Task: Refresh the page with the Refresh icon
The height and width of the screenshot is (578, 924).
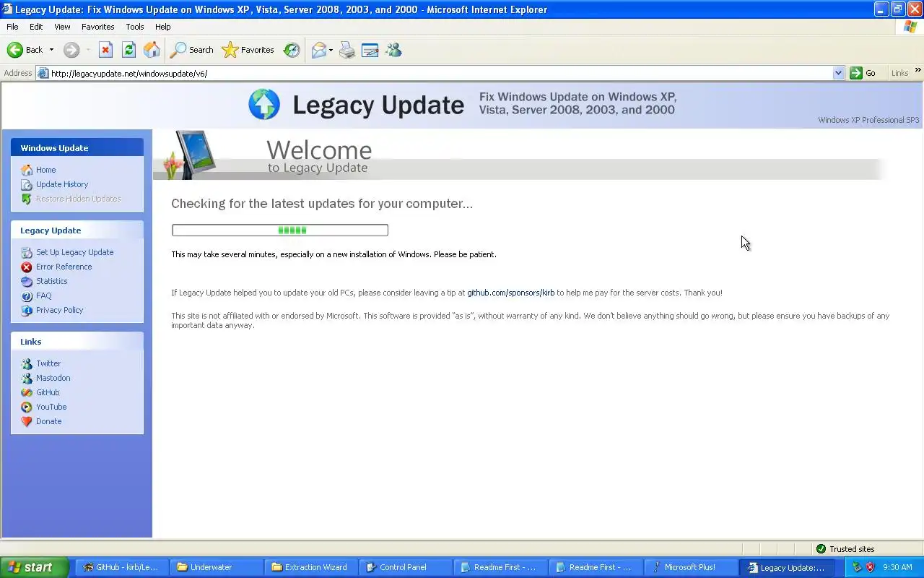Action: pos(128,50)
